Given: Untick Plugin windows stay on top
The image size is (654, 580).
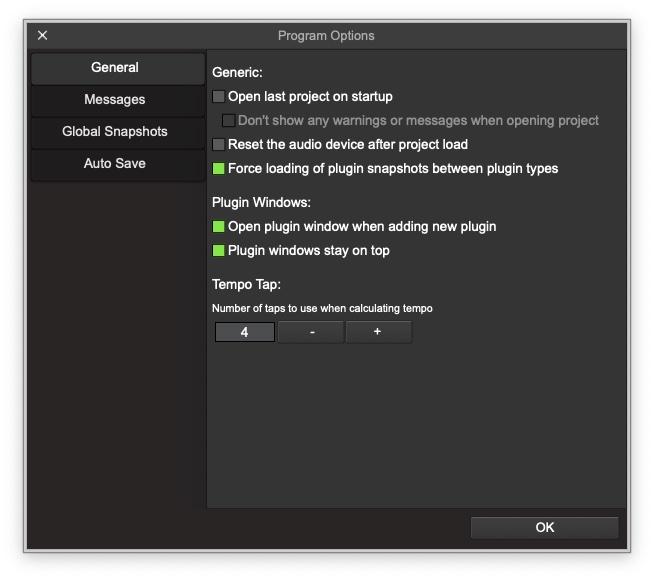Looking at the screenshot, I should [x=219, y=251].
